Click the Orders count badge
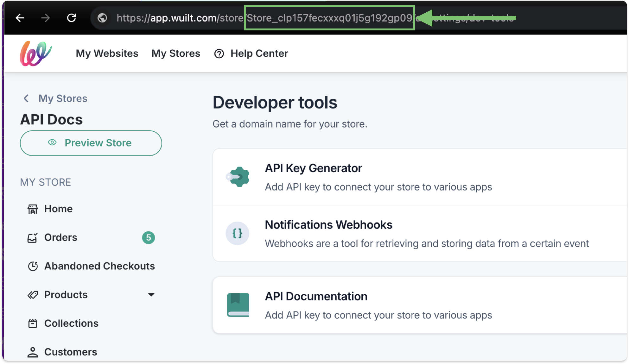This screenshot has width=629, height=364. 148,238
